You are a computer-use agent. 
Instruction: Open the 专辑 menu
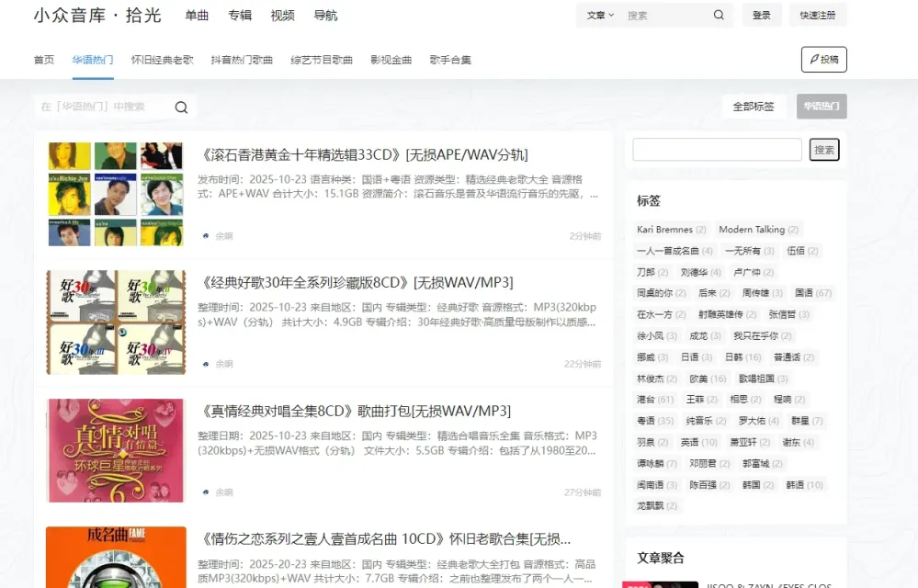[x=240, y=16]
